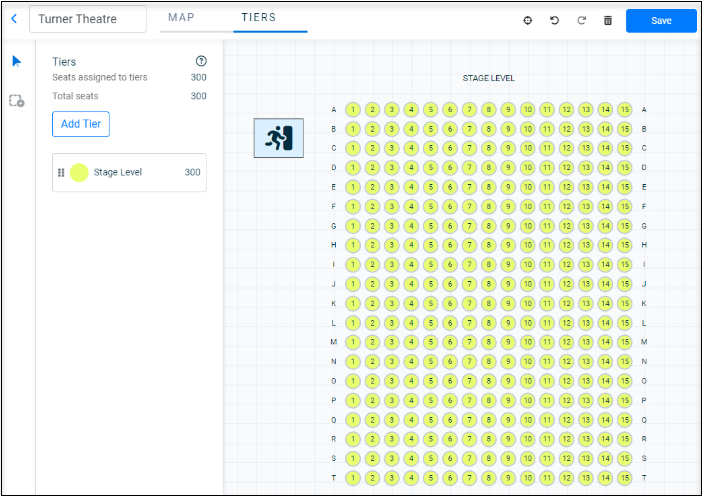Select seat 11 in row L
This screenshot has height=496, width=702.
coord(547,323)
